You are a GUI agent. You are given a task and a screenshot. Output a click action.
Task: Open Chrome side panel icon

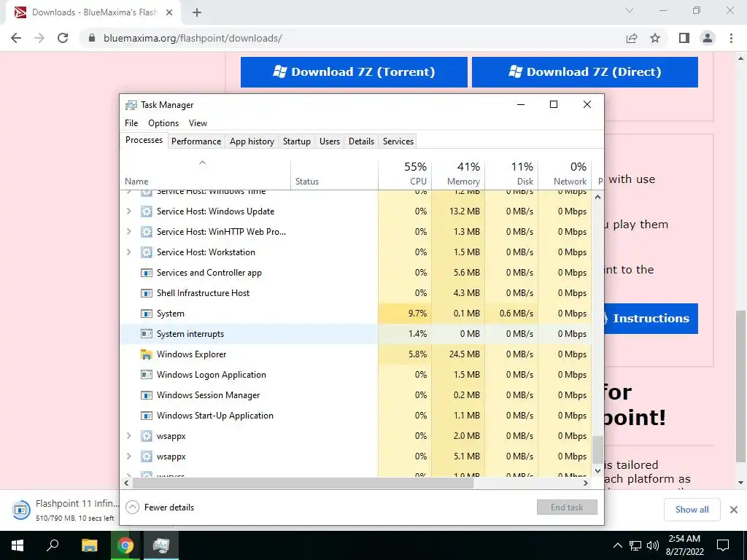pos(684,38)
